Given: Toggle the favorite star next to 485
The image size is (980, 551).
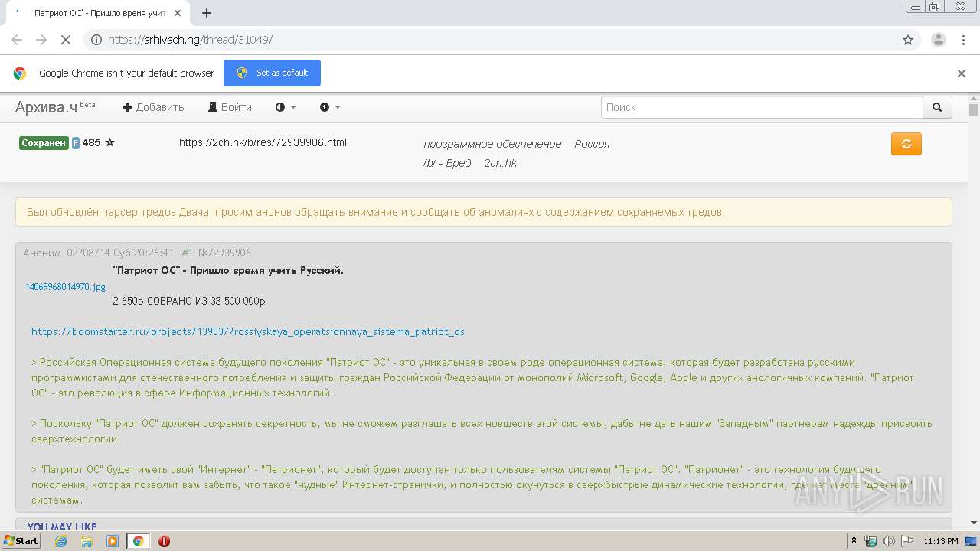Looking at the screenshot, I should click(109, 142).
